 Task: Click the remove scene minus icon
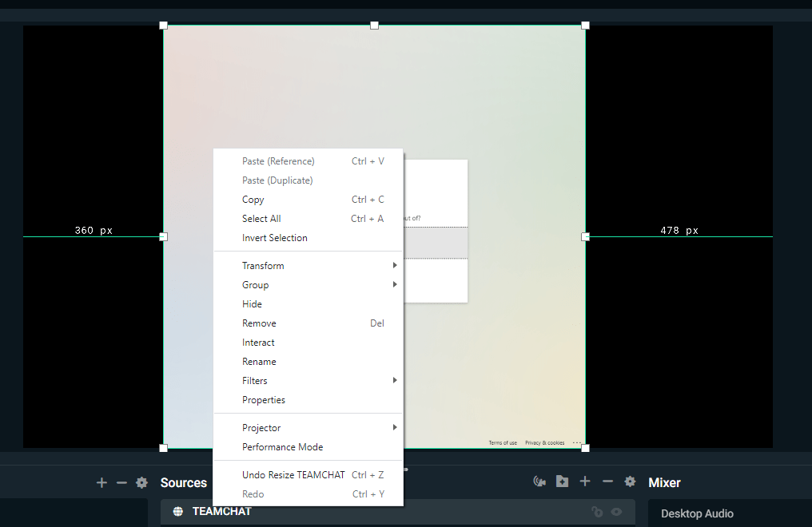[121, 482]
